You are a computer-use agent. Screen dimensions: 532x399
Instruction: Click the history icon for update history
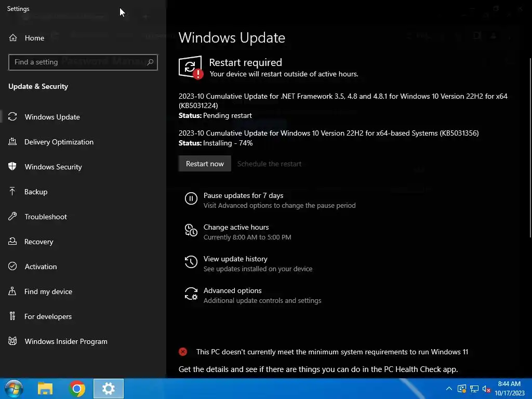(x=191, y=262)
